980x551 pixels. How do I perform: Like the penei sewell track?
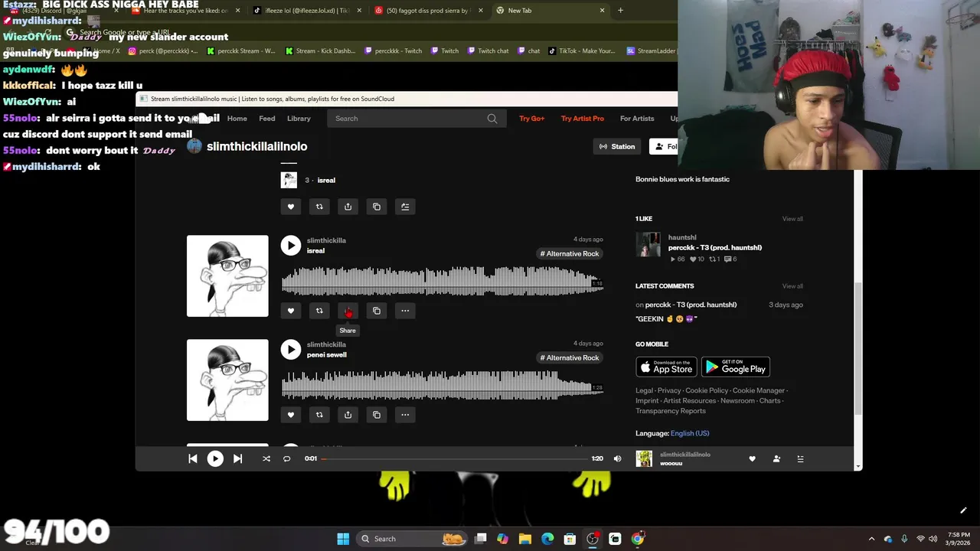pos(291,415)
